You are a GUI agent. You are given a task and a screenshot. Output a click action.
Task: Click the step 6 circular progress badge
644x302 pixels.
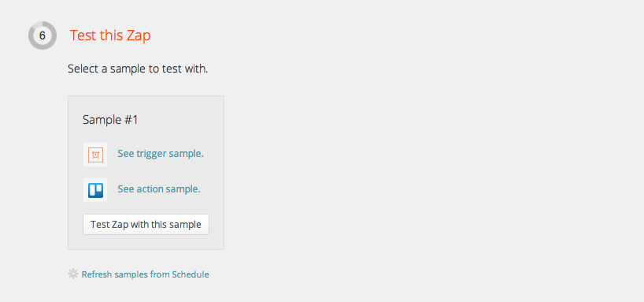[x=43, y=35]
